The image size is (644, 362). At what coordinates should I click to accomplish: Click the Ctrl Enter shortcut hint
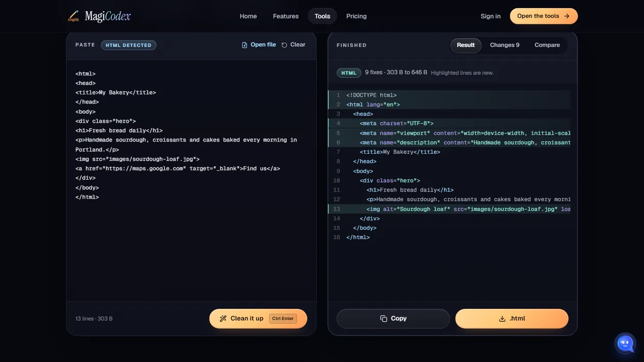point(283,319)
